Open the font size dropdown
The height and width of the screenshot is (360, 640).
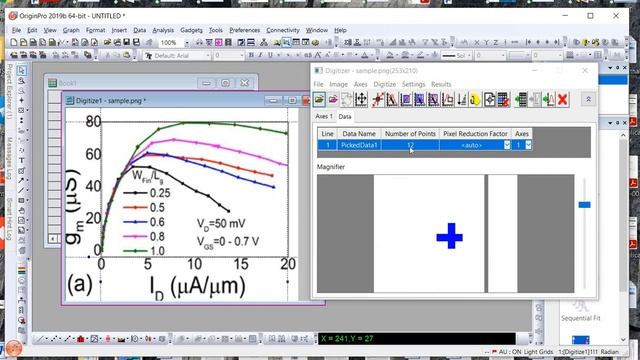[x=241, y=56]
